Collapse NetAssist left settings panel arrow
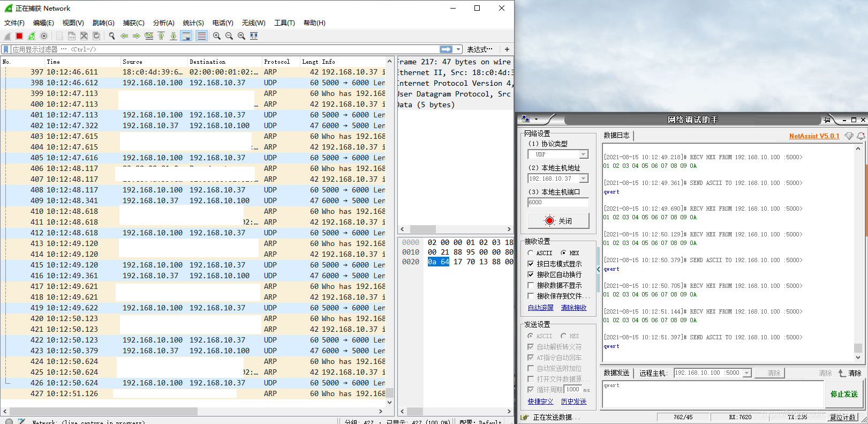Image resolution: width=868 pixels, height=424 pixels. [598, 269]
